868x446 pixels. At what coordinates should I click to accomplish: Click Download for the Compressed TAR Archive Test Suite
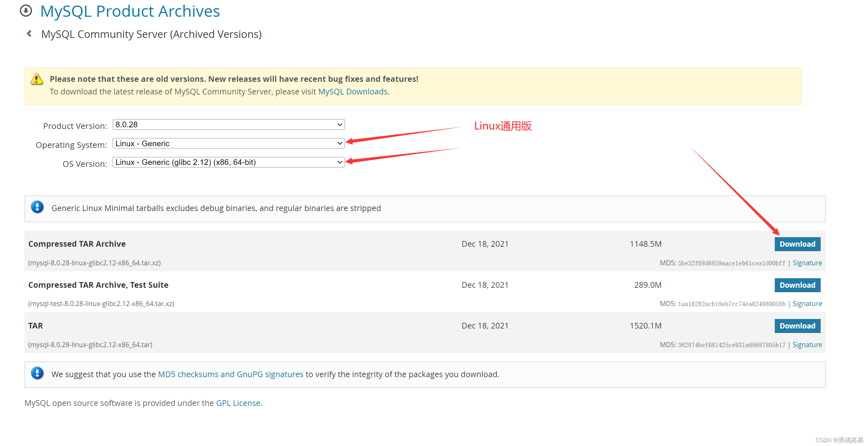797,285
